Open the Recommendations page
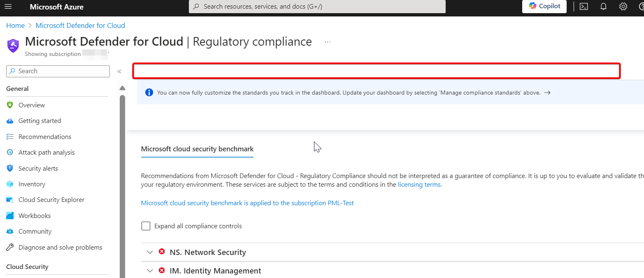 point(44,136)
